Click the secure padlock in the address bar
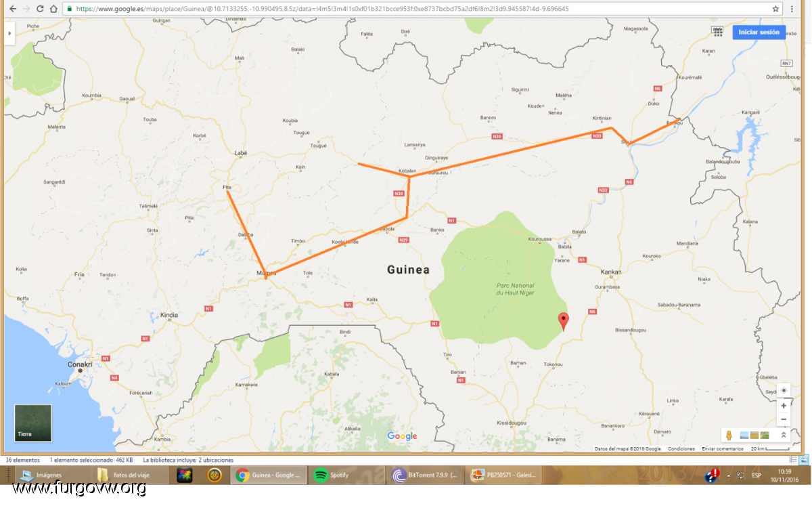812x508 pixels. [x=70, y=9]
